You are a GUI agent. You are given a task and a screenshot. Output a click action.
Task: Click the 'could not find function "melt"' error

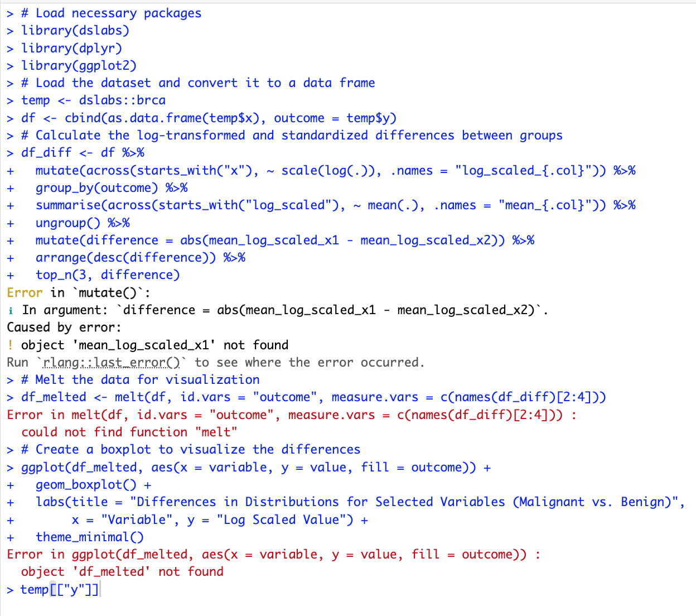click(129, 432)
